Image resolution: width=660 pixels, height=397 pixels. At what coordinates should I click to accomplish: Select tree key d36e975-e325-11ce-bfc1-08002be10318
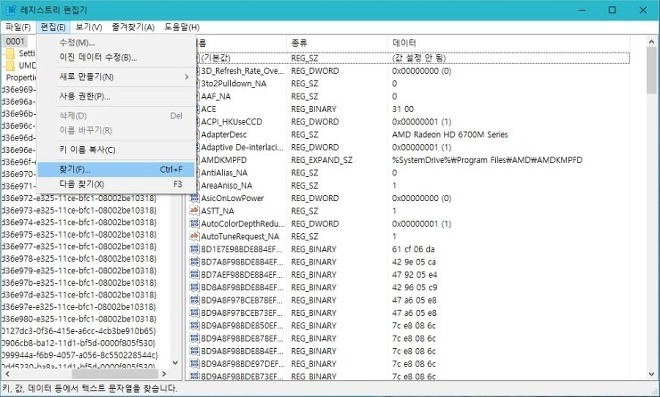coord(79,234)
